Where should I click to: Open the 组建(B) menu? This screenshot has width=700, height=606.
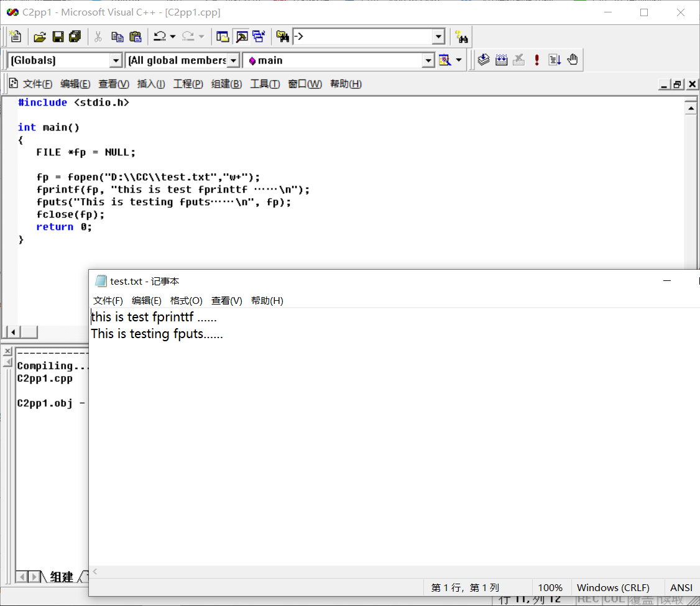click(x=226, y=84)
